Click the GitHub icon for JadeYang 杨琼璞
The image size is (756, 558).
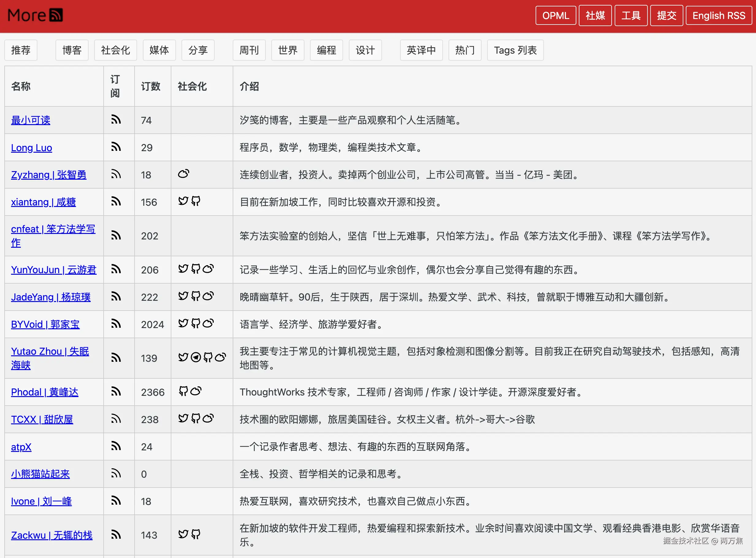coord(196,296)
